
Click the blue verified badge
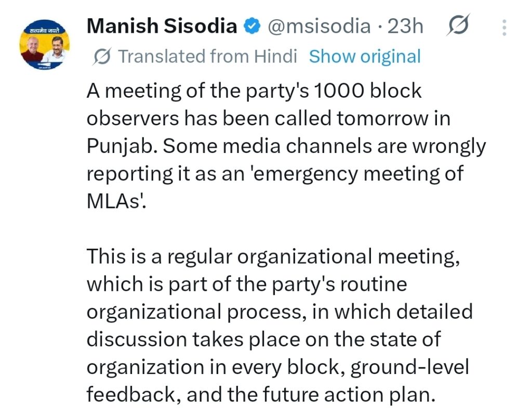pyautogui.click(x=253, y=27)
